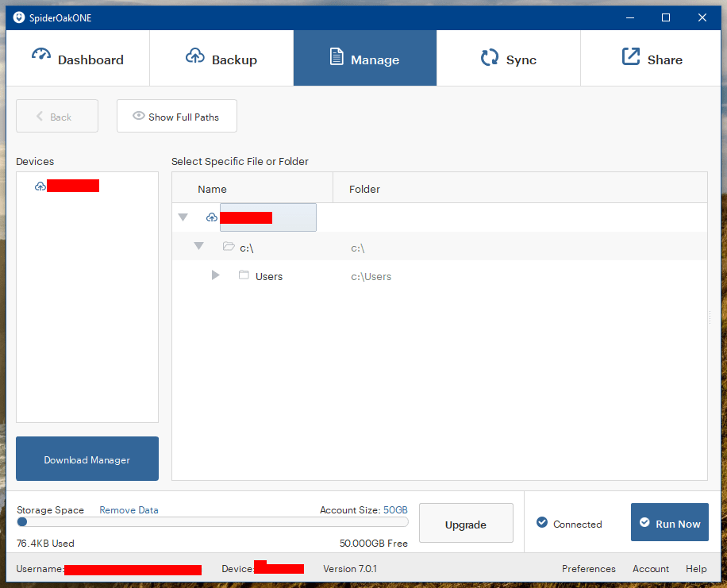Viewport: 727px width, 588px height.
Task: Expand the Users folder
Action: [x=215, y=275]
